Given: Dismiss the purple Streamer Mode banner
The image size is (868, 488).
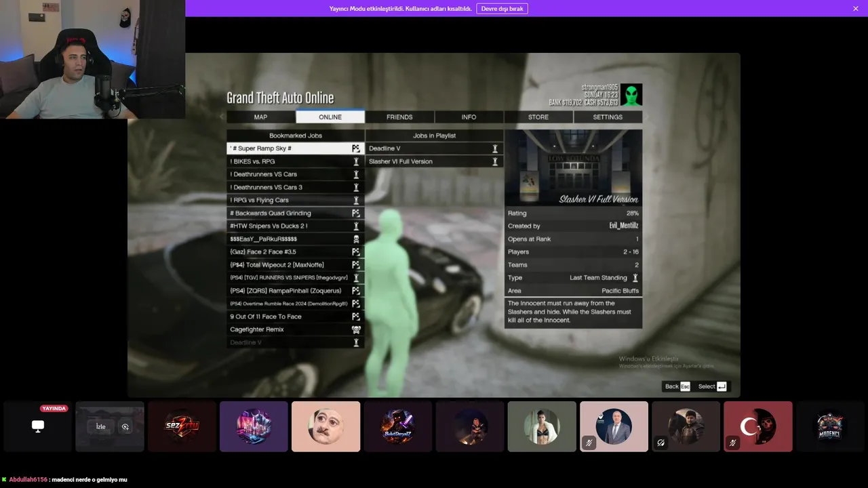Looking at the screenshot, I should pos(856,9).
